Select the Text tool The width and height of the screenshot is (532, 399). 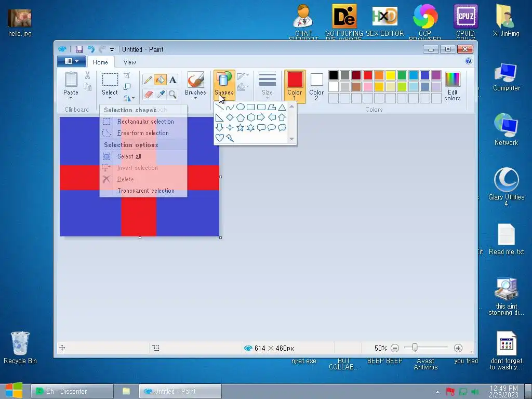point(172,79)
